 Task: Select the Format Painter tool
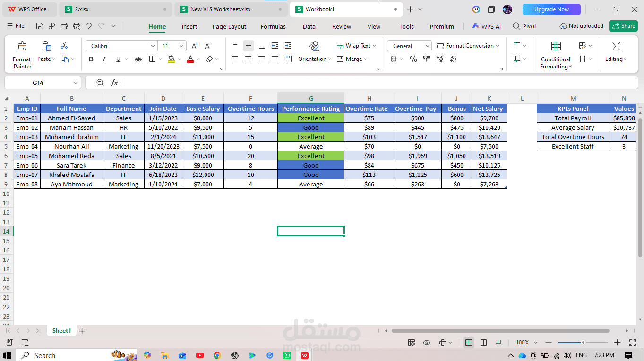pos(22,55)
